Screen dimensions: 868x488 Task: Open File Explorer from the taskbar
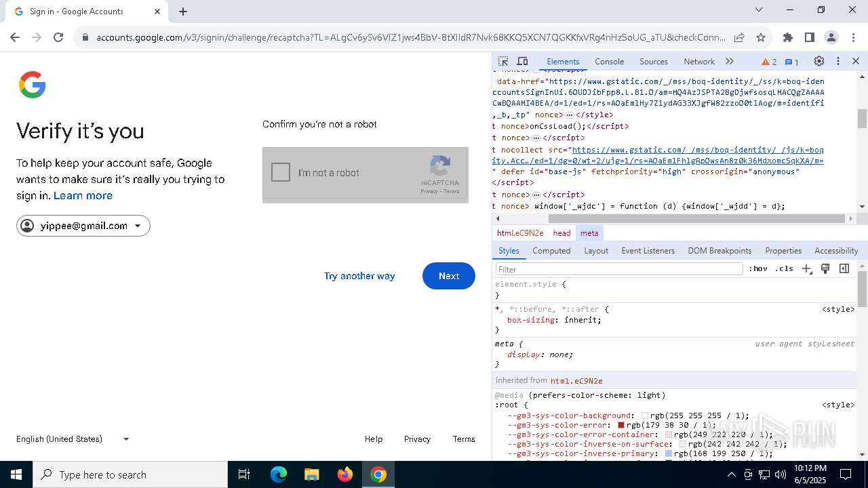pyautogui.click(x=311, y=474)
